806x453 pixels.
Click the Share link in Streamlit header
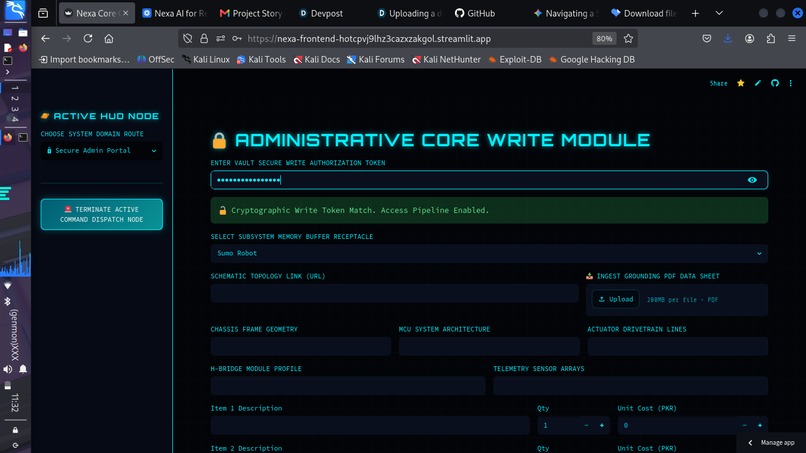click(718, 83)
